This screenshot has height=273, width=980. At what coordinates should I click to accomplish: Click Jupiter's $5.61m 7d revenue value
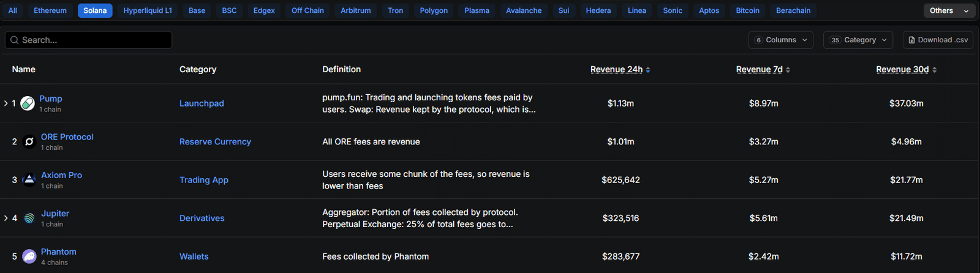coord(764,218)
